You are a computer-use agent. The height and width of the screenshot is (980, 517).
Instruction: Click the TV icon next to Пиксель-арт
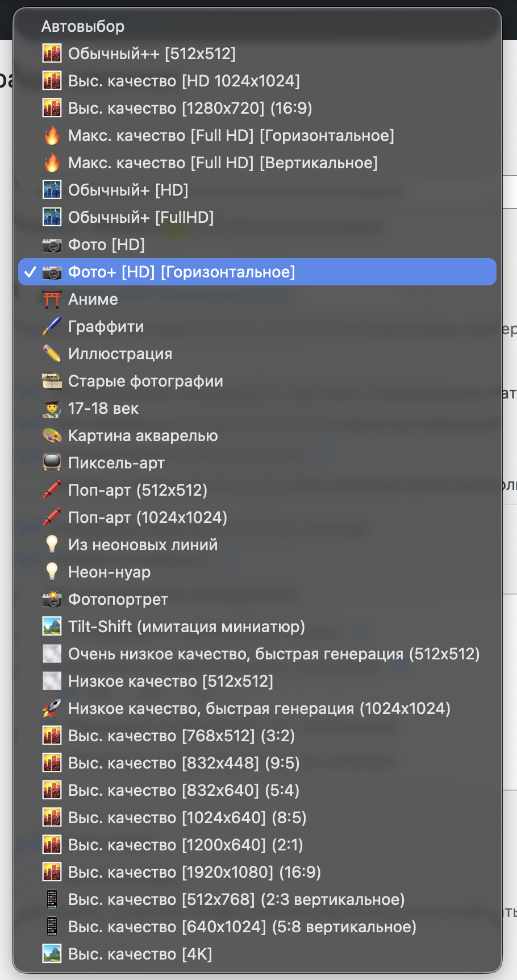(x=52, y=463)
